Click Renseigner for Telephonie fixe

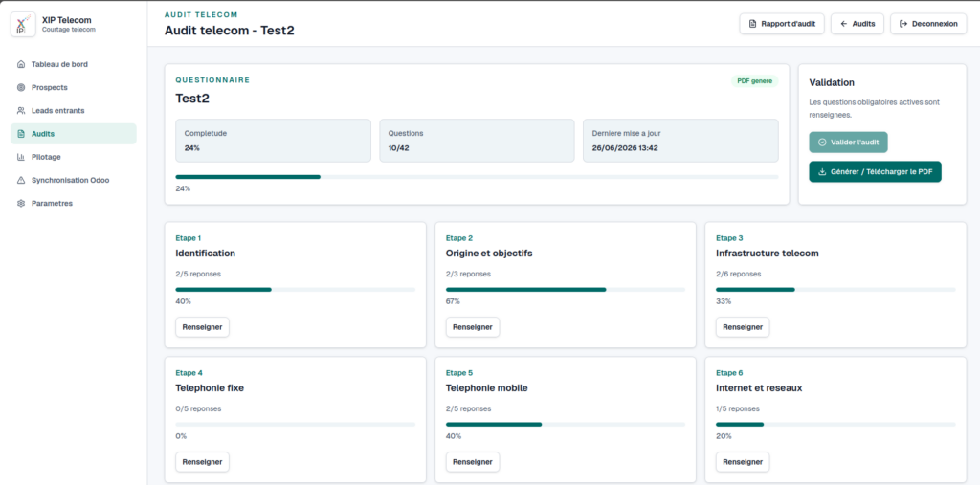tap(202, 462)
